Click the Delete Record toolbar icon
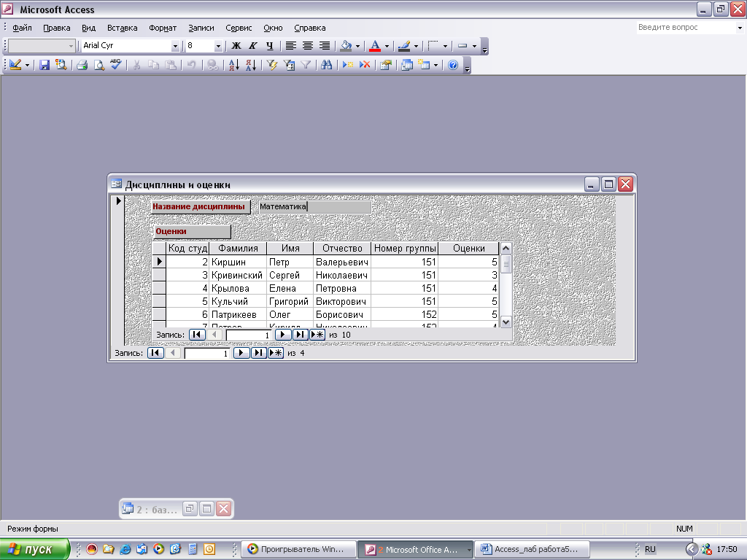 tap(365, 65)
